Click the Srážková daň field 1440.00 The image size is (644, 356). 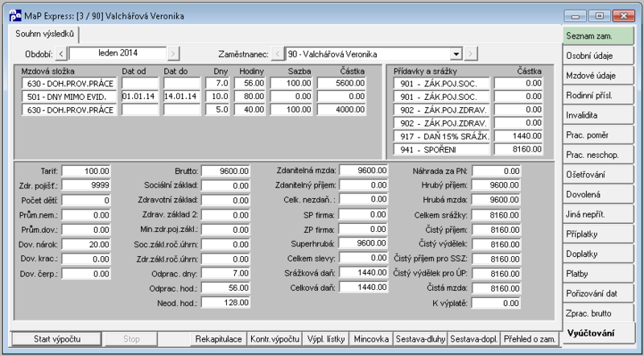tap(364, 272)
